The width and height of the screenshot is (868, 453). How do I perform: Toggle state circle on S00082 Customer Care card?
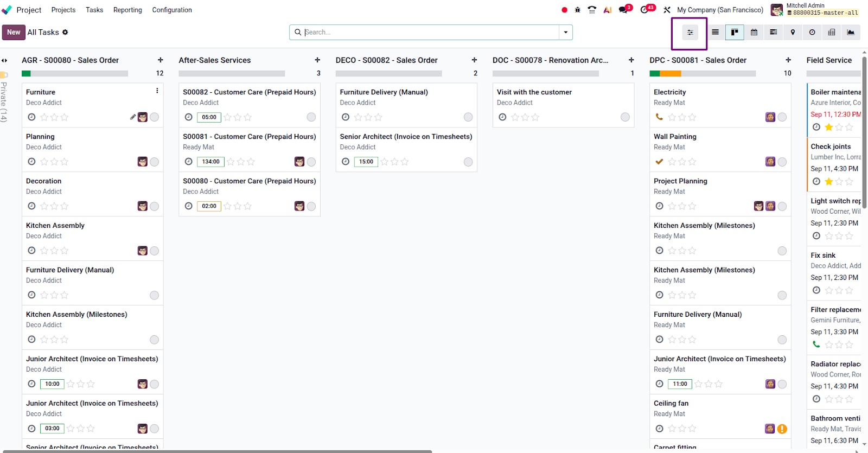[x=311, y=117]
